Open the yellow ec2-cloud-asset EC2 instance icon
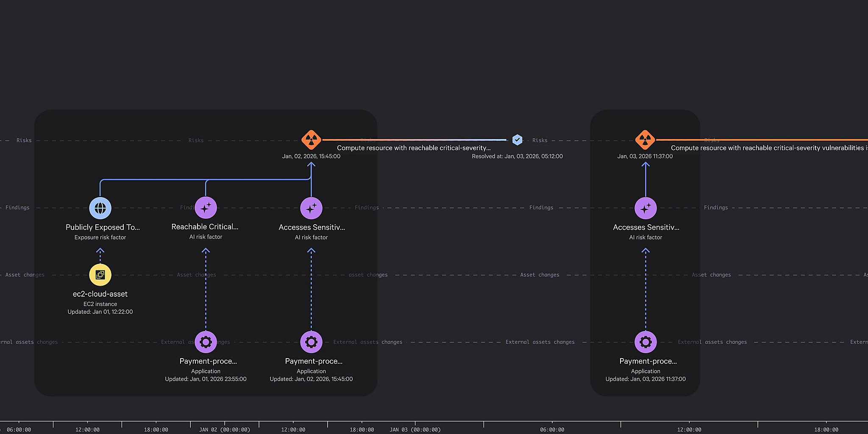Viewport: 868px width, 434px height. coord(100,275)
